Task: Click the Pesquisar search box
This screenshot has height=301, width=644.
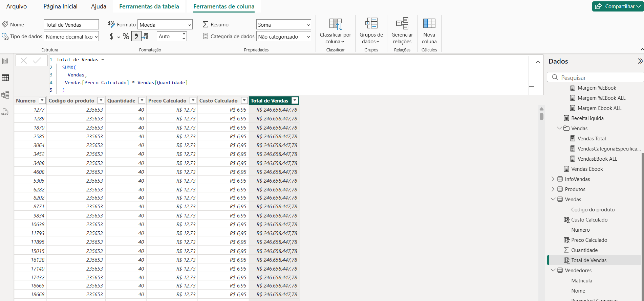Action: pos(596,77)
